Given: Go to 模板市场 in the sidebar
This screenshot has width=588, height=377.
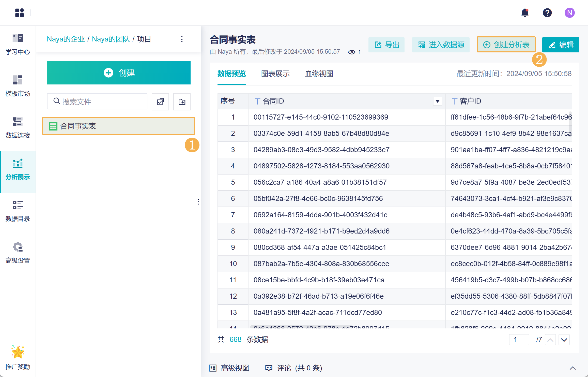Looking at the screenshot, I should [x=18, y=86].
